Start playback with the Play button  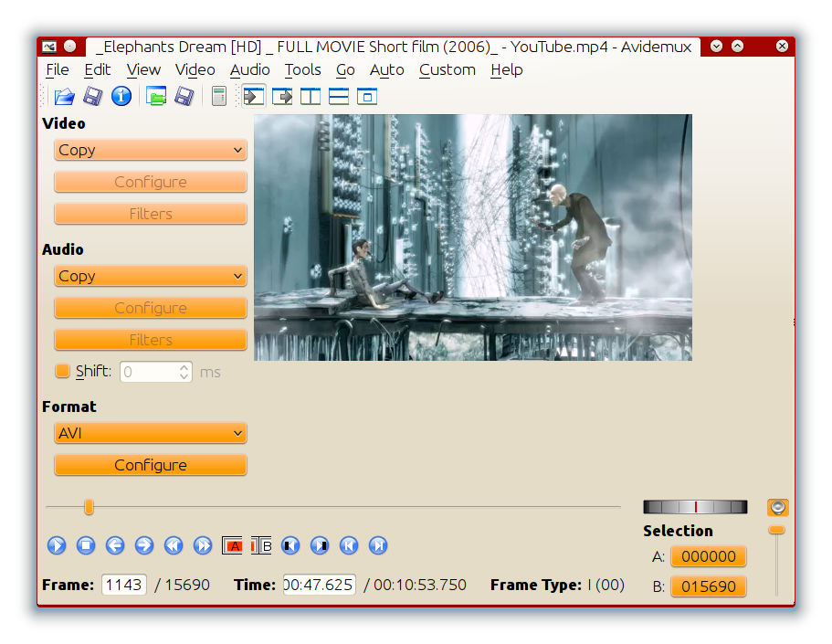[57, 545]
